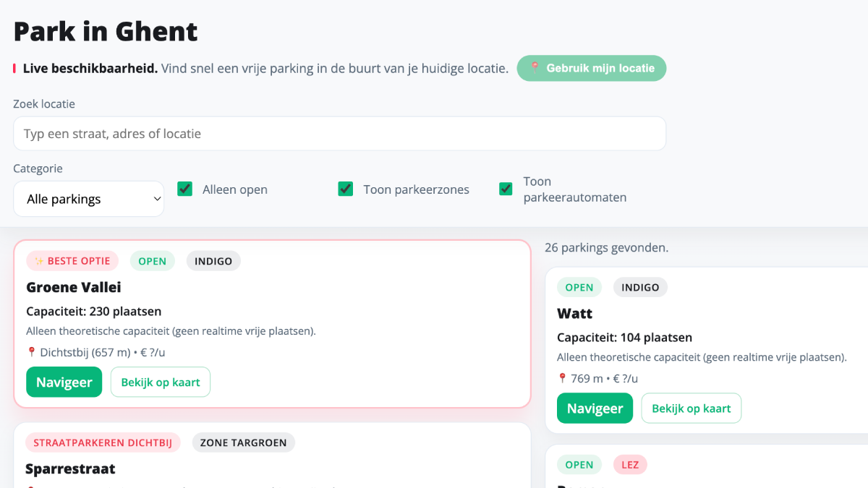868x488 pixels.
Task: Open the 'Alle parkings' category dropdown
Action: tap(88, 199)
